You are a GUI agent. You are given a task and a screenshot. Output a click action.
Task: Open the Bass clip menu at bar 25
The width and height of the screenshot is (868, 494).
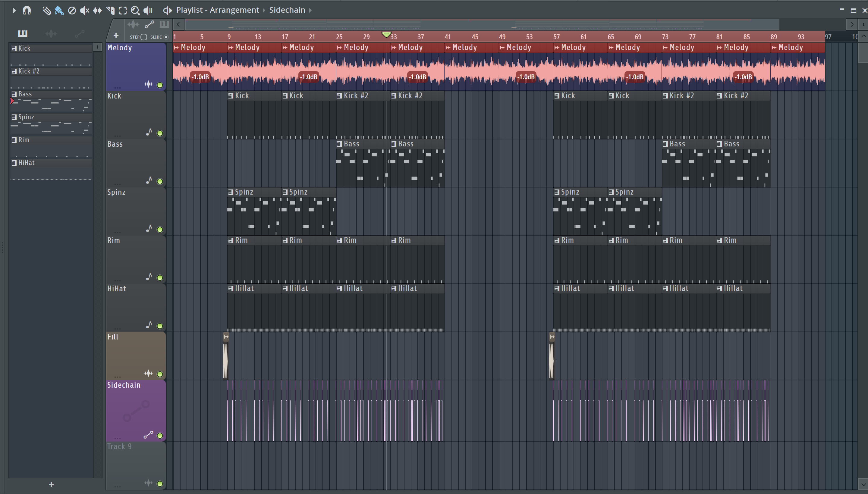(339, 144)
